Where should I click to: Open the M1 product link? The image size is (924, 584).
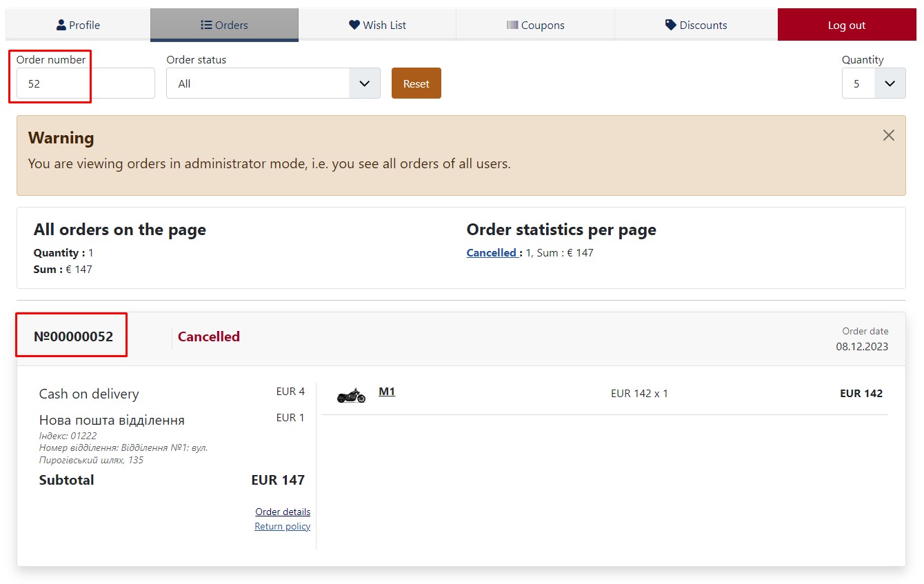tap(387, 392)
